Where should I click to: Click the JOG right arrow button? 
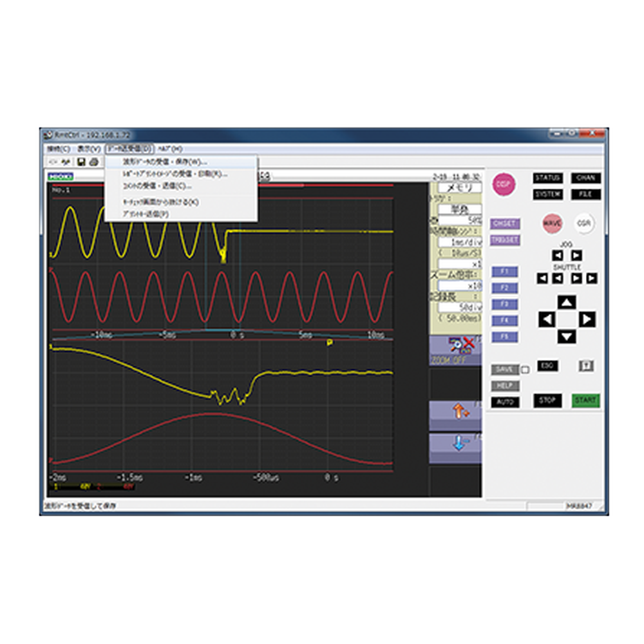tap(576, 256)
